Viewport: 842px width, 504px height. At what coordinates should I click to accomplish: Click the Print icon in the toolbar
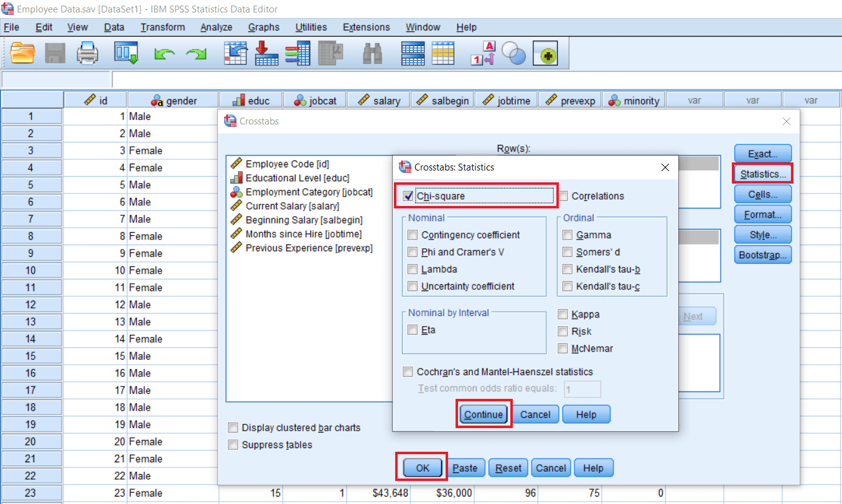click(87, 53)
